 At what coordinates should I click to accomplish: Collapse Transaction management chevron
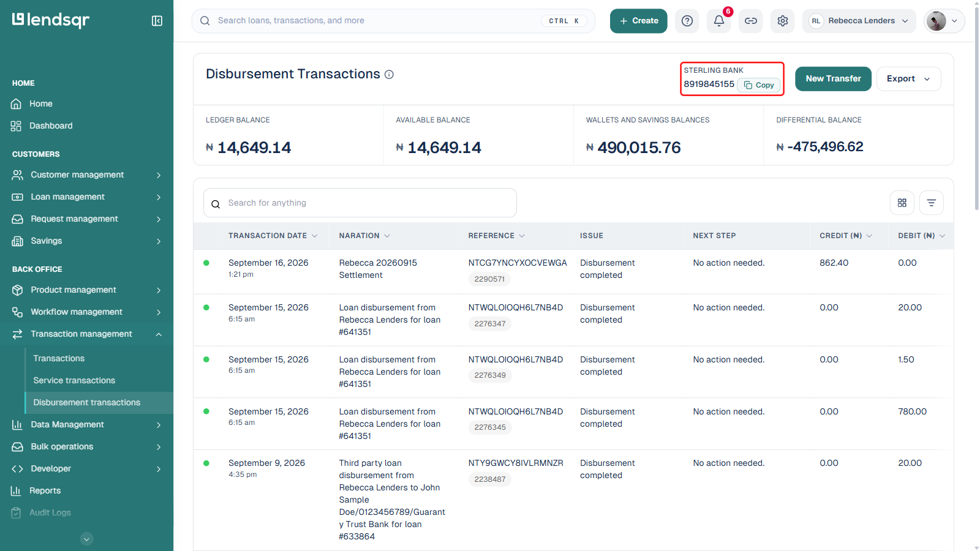tap(159, 334)
